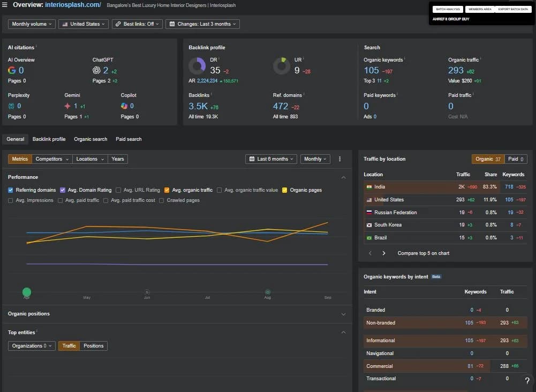Toggle the Avg. organic traffic checkbox
536x392 pixels.
pyautogui.click(x=167, y=190)
